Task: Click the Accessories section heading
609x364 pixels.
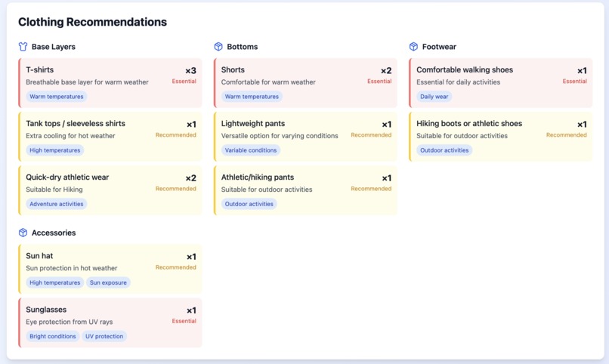Action: 54,233
